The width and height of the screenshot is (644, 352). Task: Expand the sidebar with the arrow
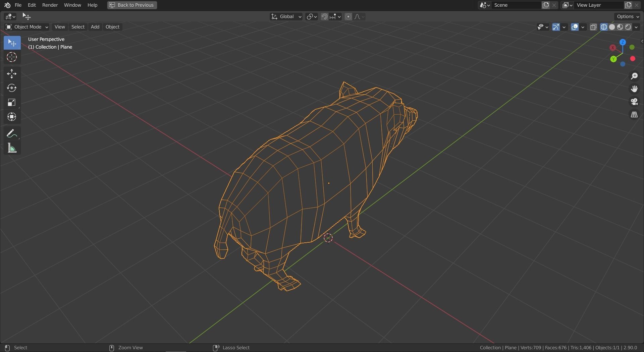[x=642, y=41]
